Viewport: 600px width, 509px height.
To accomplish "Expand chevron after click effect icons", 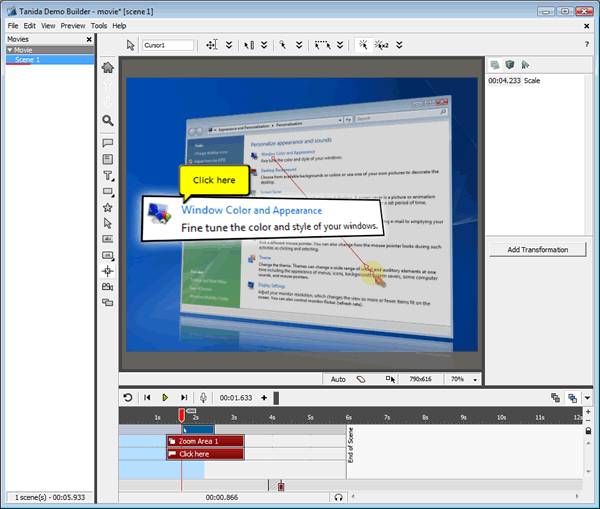I will [x=399, y=45].
